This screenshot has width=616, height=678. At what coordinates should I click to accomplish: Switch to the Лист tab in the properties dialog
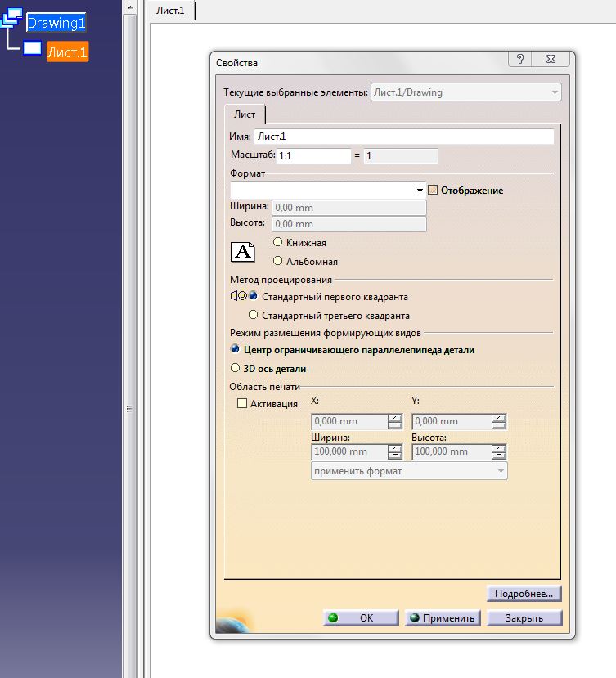pos(245,114)
